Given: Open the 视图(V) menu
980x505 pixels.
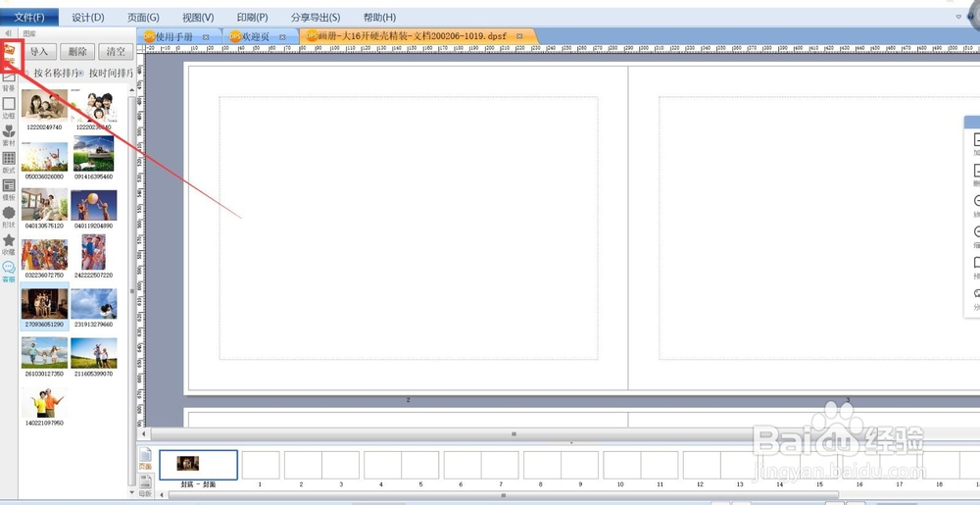Looking at the screenshot, I should click(x=198, y=18).
